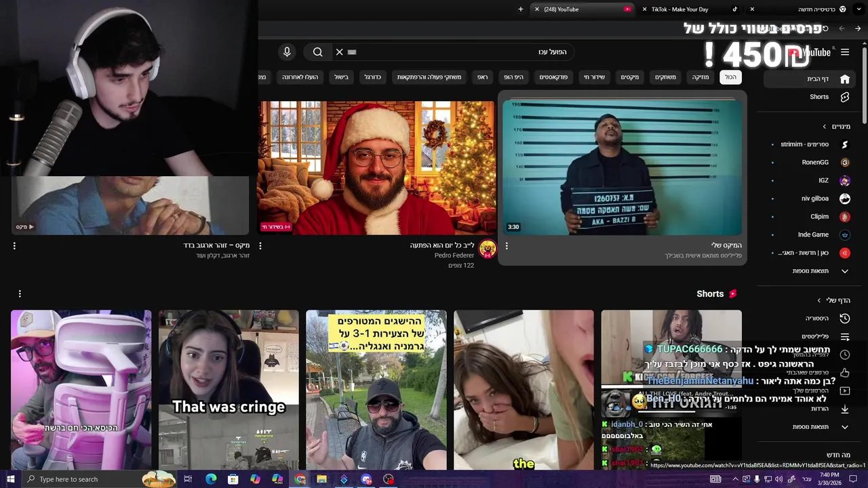Open the playlists (פלייליסטים) sidebar icon
The image size is (868, 488).
845,337
